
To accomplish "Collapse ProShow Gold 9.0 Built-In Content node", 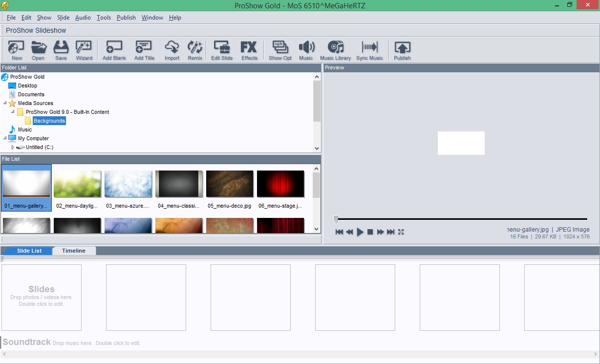I will point(13,112).
